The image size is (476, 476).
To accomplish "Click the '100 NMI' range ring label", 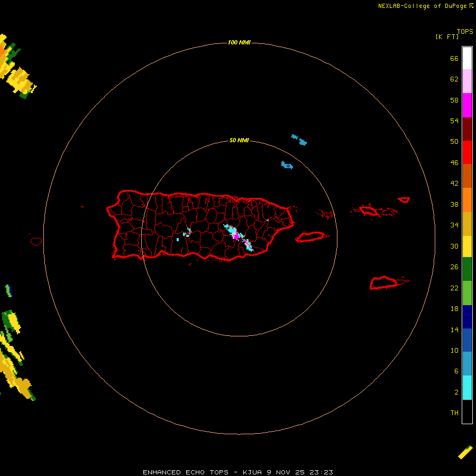I will (239, 42).
